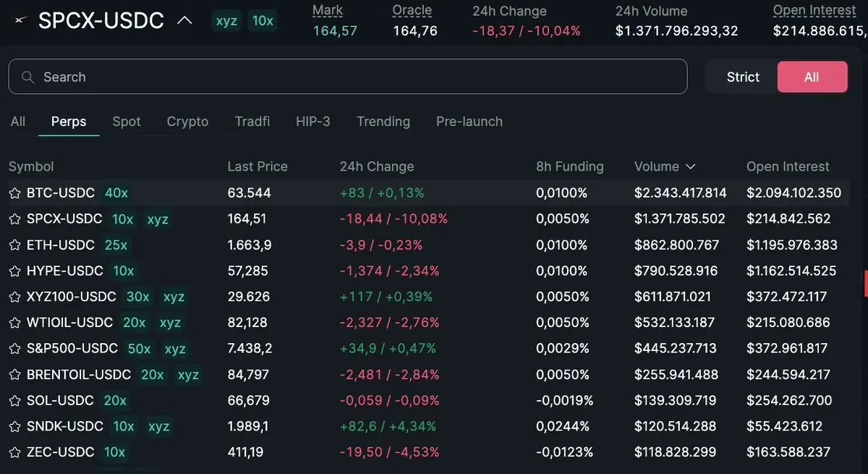
Task: Sort by the Volume column arrow
Action: pos(690,166)
